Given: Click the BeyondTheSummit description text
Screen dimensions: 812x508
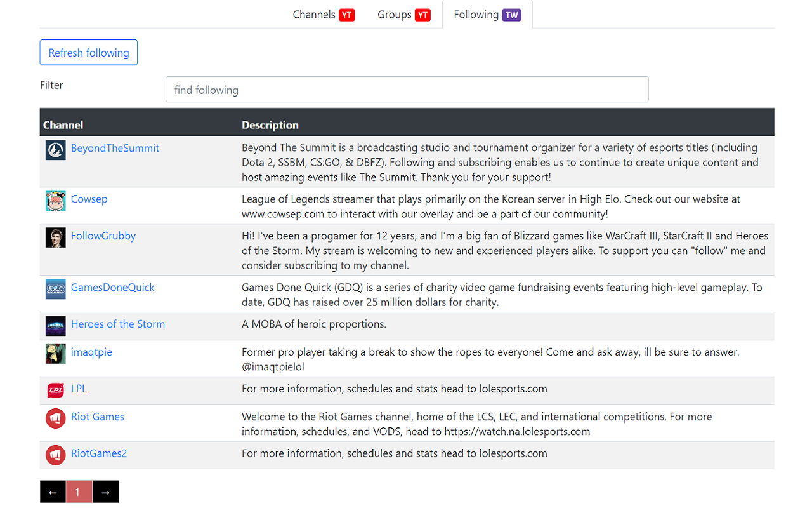Looking at the screenshot, I should (500, 163).
